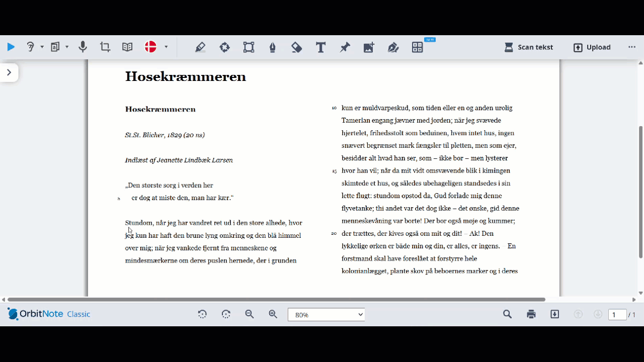The image size is (644, 362).
Task: Click the horizontal scrollbar thumb
Action: point(276,300)
